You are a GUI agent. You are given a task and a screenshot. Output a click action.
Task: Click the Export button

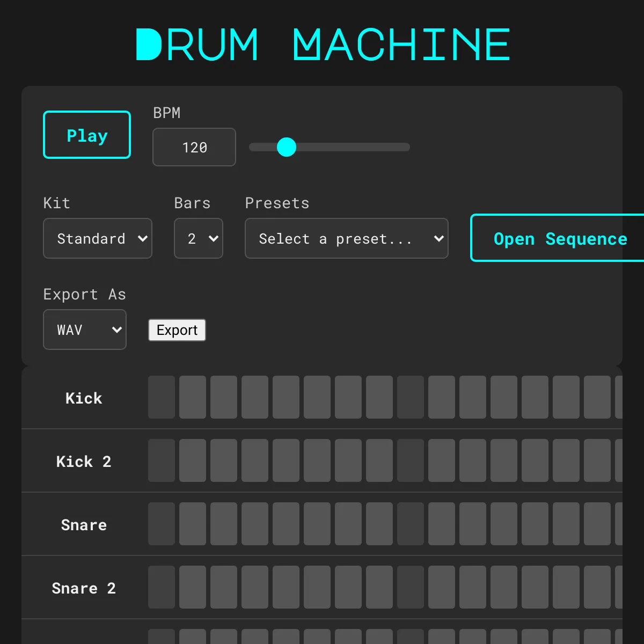[177, 330]
